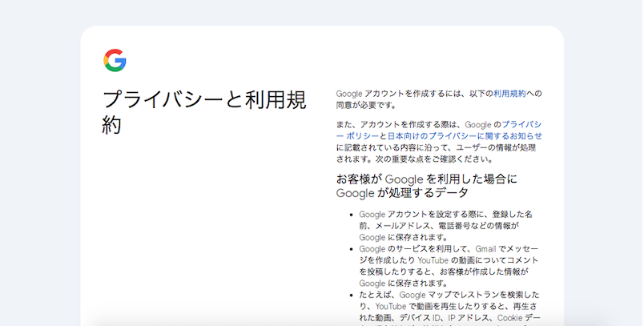Screen dimensions: 644x326
Task: Click the bullet dot before Google のサービス
Action: pyautogui.click(x=352, y=249)
